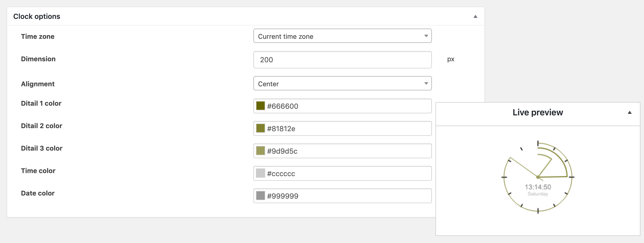This screenshot has width=644, height=243.
Task: Open the Alignment dropdown set to Center
Action: point(342,83)
